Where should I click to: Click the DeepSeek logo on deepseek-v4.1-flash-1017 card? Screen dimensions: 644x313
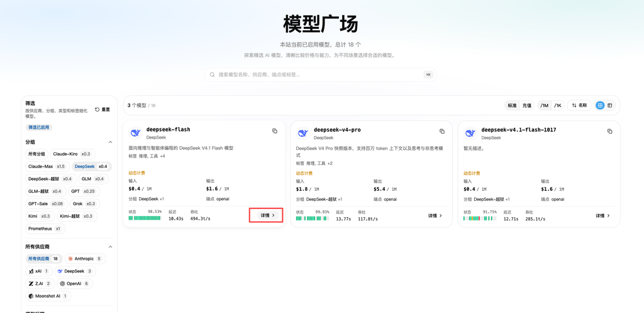(x=470, y=133)
